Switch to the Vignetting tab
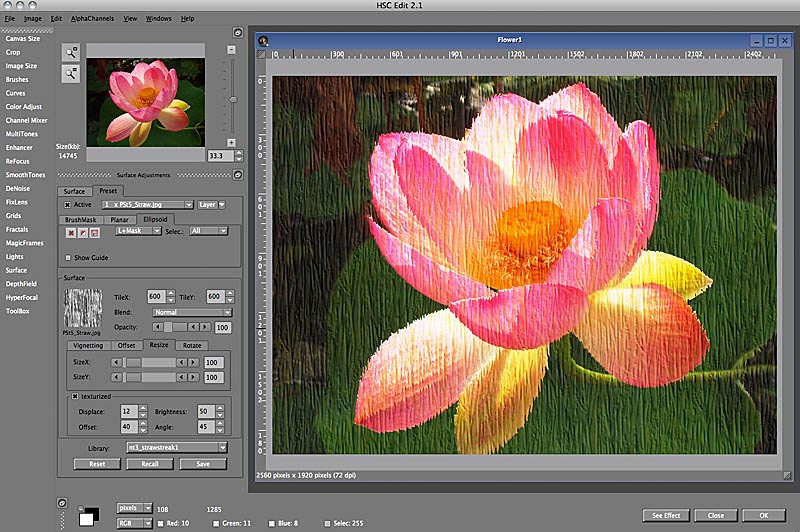Image resolution: width=800 pixels, height=532 pixels. click(88, 346)
